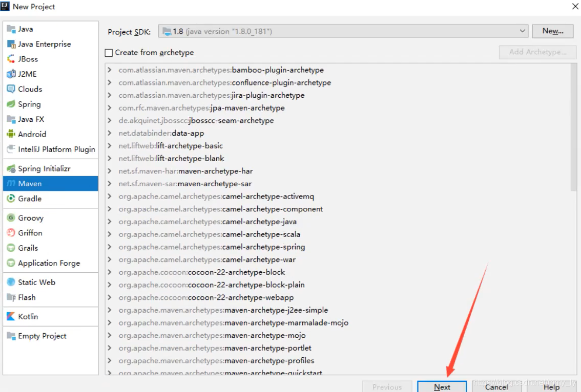The image size is (581, 392).
Task: Select Android project type
Action: [x=51, y=134]
